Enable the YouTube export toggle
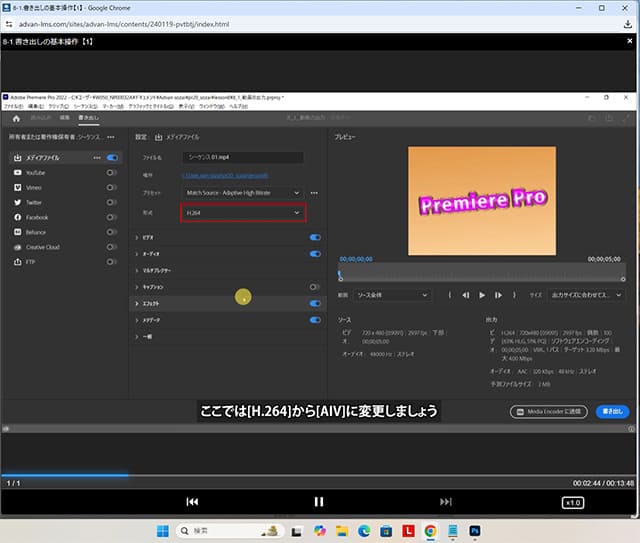Viewport: 640px width, 543px height. [112, 173]
